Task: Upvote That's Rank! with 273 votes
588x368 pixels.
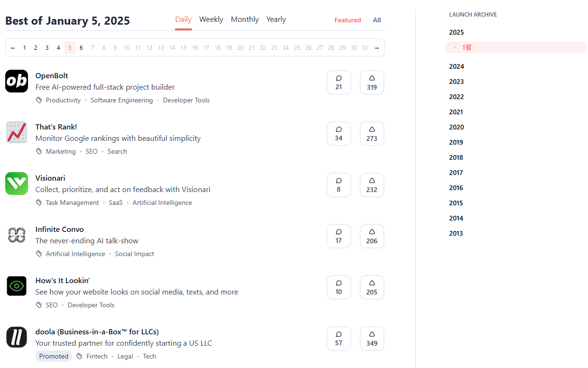Action: point(372,134)
